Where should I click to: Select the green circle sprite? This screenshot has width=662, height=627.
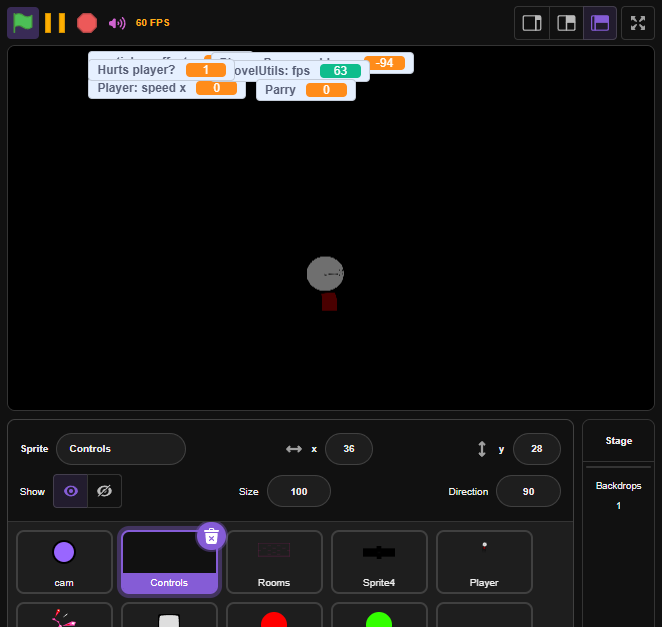tap(379, 616)
